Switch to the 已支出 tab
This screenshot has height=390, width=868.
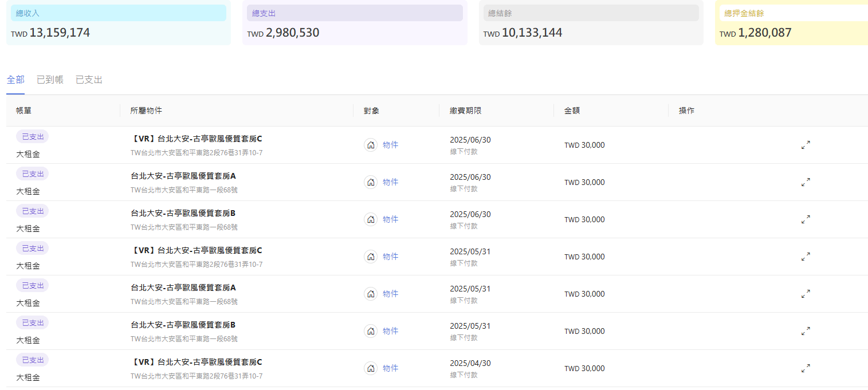click(x=89, y=80)
